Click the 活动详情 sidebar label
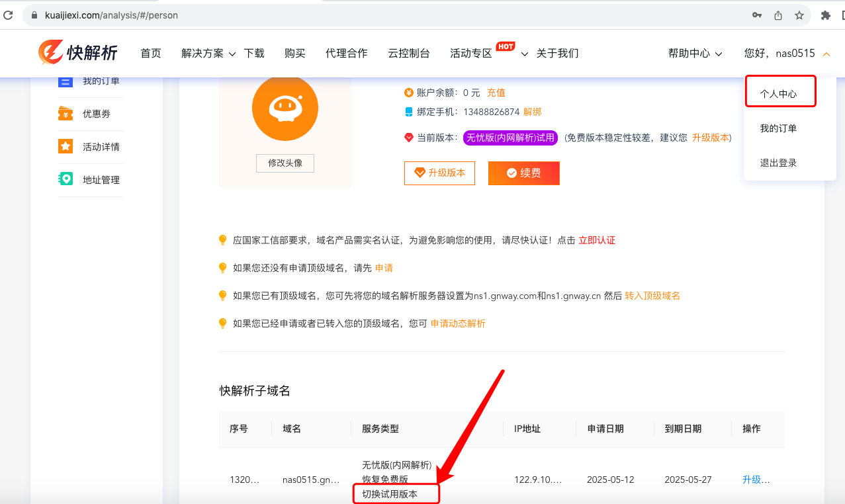Image resolution: width=845 pixels, height=504 pixels. tap(101, 147)
